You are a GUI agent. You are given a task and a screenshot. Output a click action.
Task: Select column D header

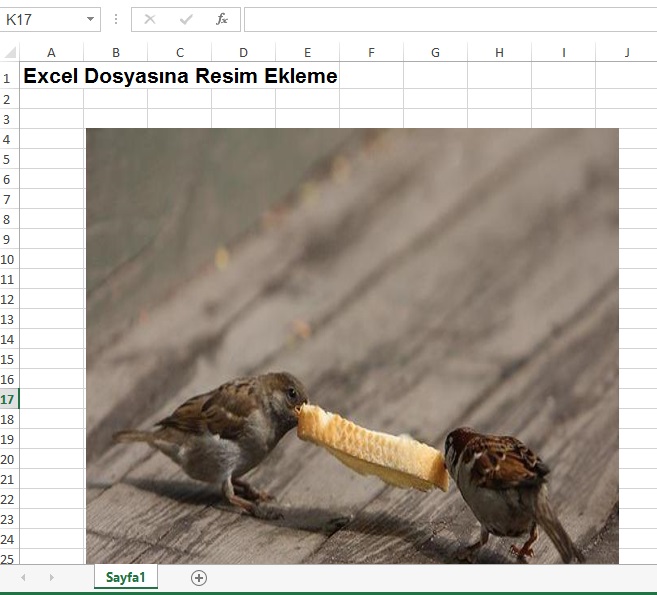pyautogui.click(x=243, y=52)
